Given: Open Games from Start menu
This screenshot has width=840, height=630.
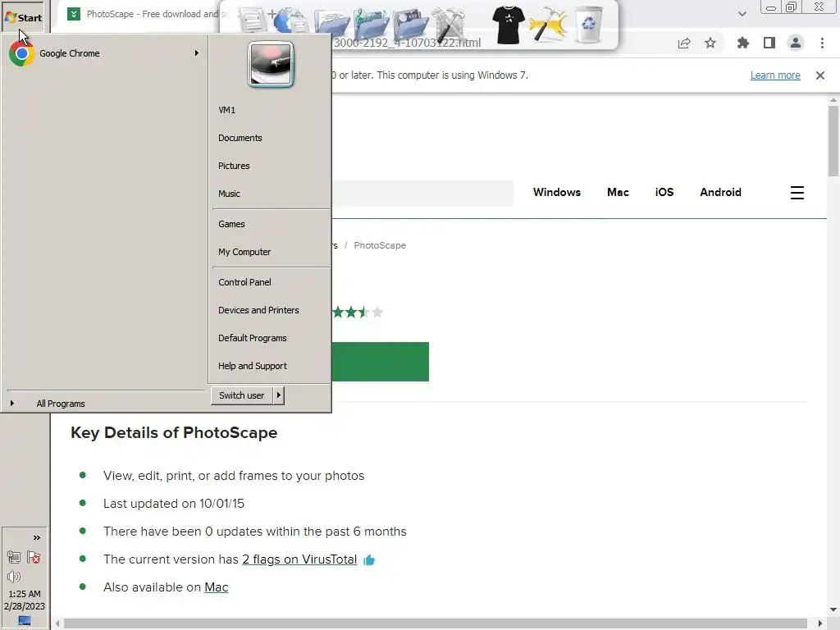Looking at the screenshot, I should click(x=231, y=225).
